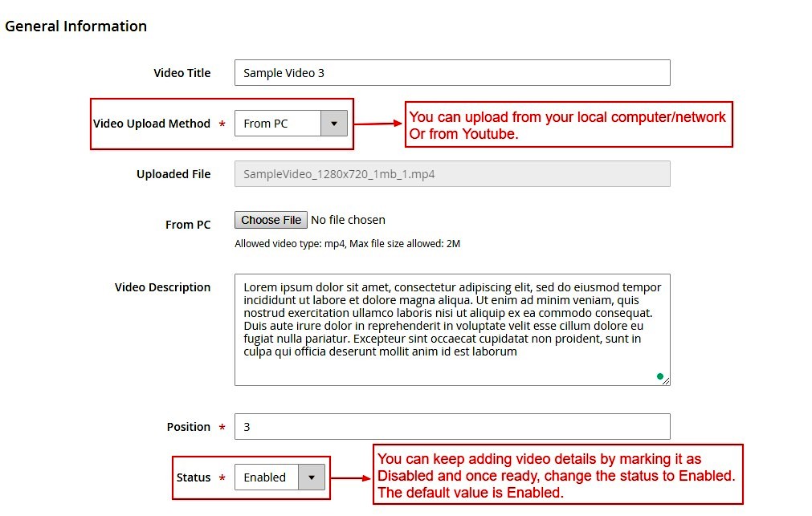Screen dimensions: 812x516
Task: Click the status annotation note about Disabled
Action: [x=557, y=475]
